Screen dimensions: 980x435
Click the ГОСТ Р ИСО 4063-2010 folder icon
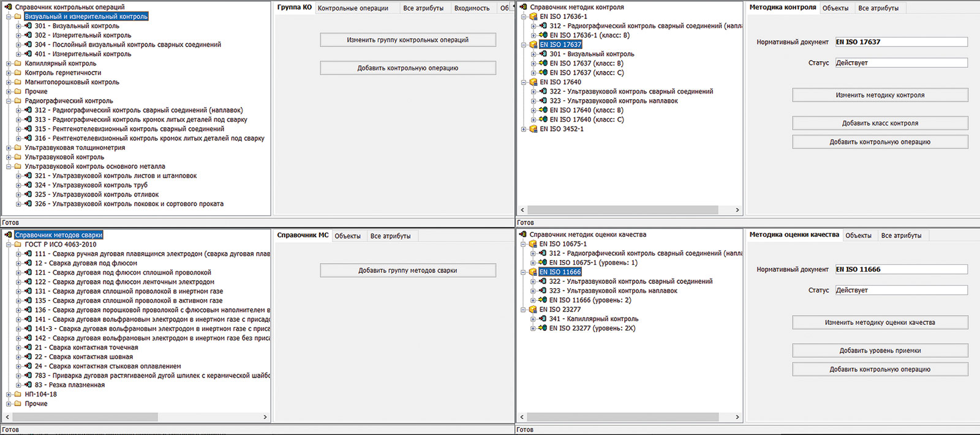pos(18,245)
